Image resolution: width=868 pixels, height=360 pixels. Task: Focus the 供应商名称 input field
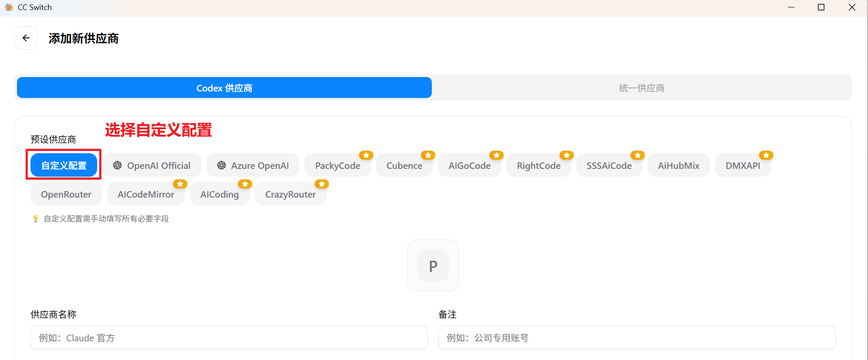coord(229,337)
